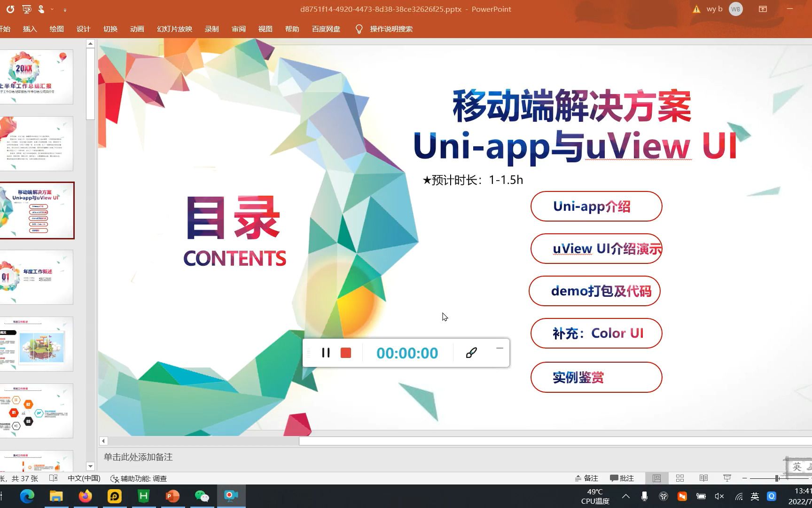Viewport: 812px width, 508px height.
Task: Click horizontal scrollbar left arrow under slide
Action: click(103, 441)
